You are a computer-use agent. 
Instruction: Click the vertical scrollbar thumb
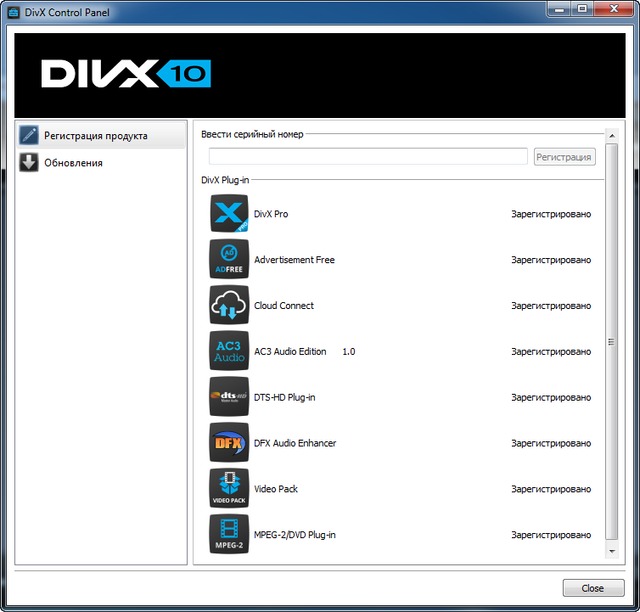pos(611,341)
